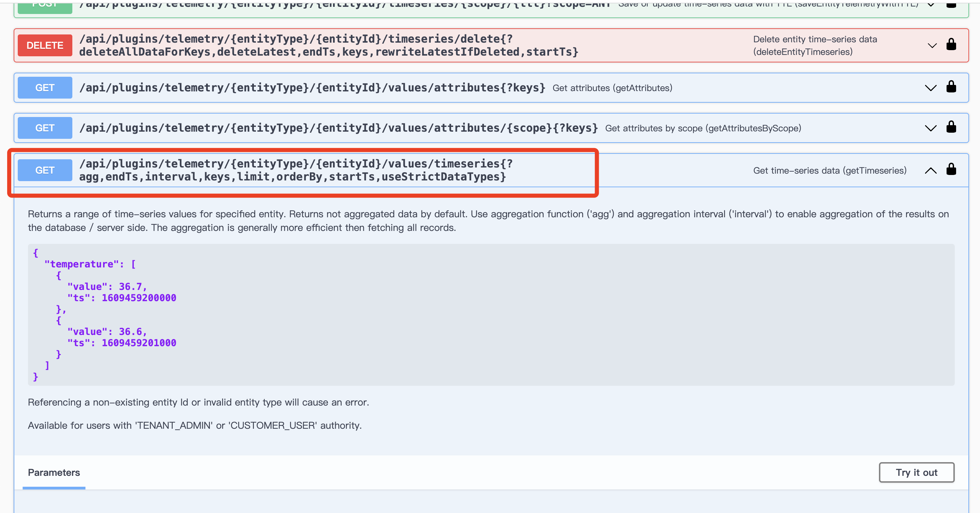Click GET badge for values/attributes{?keys}
Image resolution: width=980 pixels, height=513 pixels.
pyautogui.click(x=45, y=88)
